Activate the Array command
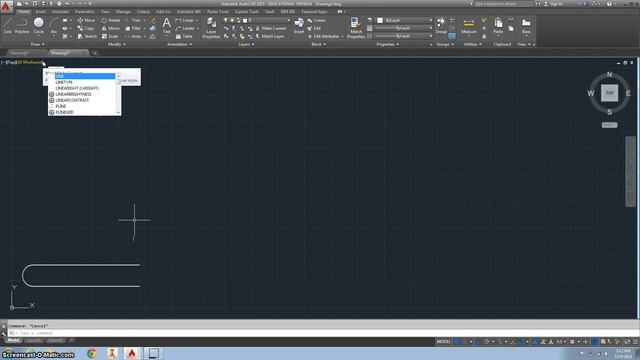 [x=133, y=36]
